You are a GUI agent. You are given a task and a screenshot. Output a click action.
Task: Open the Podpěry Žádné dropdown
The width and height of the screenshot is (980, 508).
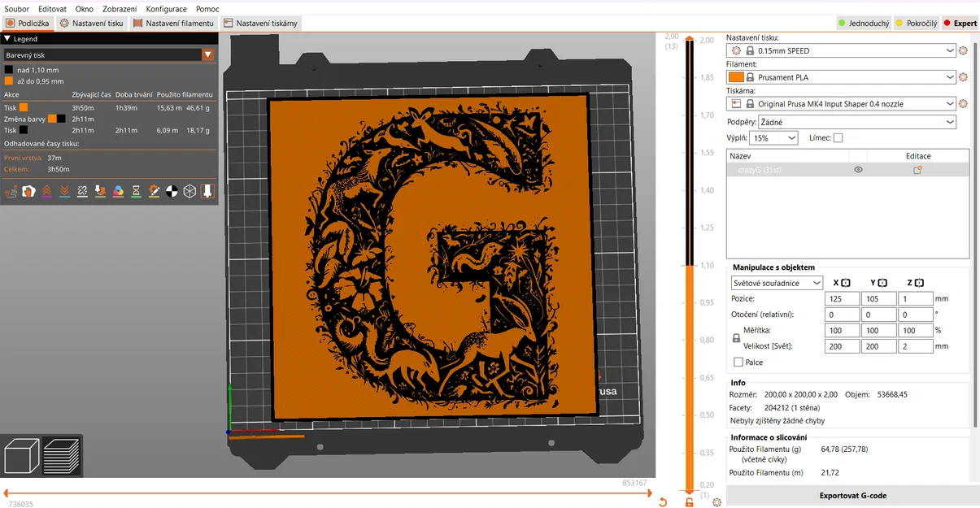pos(857,122)
